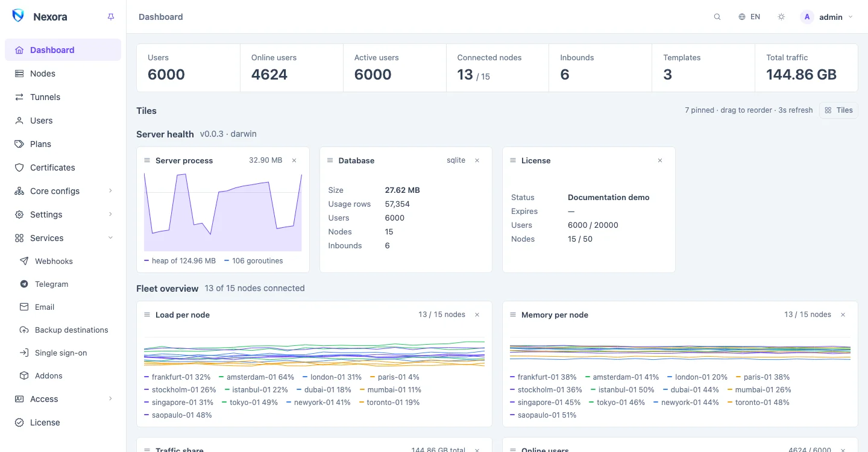Screen dimensions: 868x452
Task: Open License page in sidebar
Action: [x=63, y=422]
